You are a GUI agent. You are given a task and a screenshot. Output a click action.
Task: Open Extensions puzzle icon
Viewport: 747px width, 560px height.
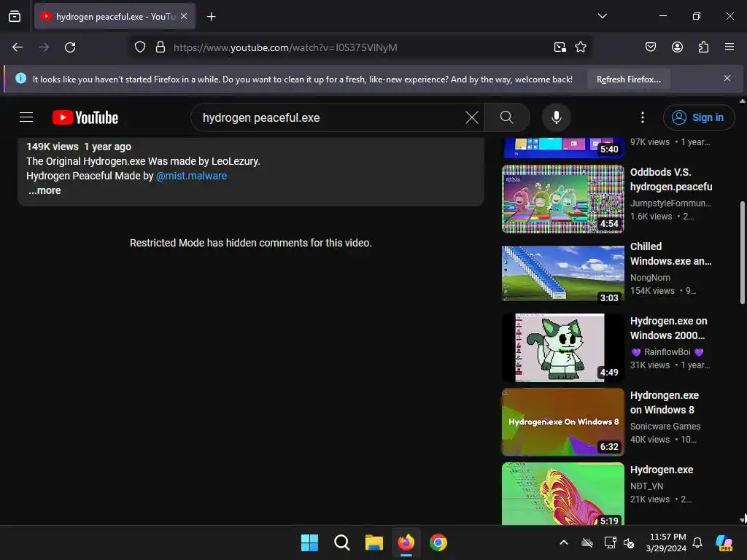(x=703, y=47)
